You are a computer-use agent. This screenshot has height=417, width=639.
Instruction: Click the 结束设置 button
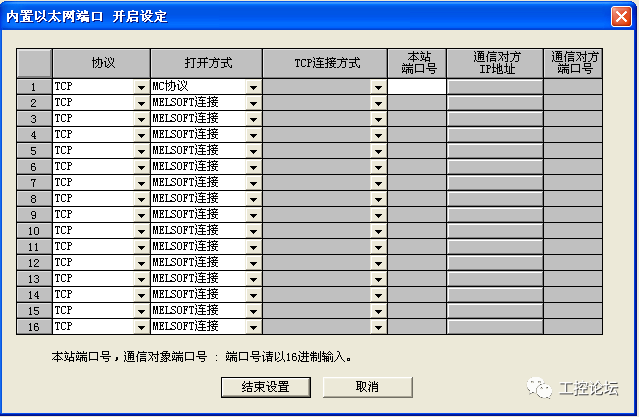coord(265,387)
